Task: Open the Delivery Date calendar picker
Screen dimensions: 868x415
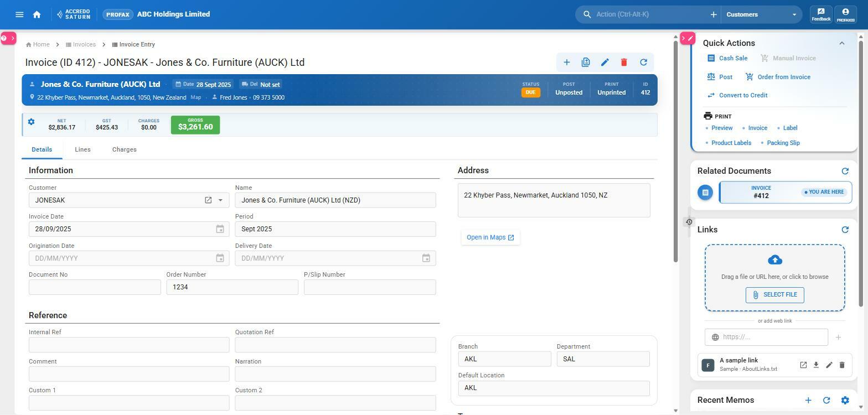Action: (426, 258)
